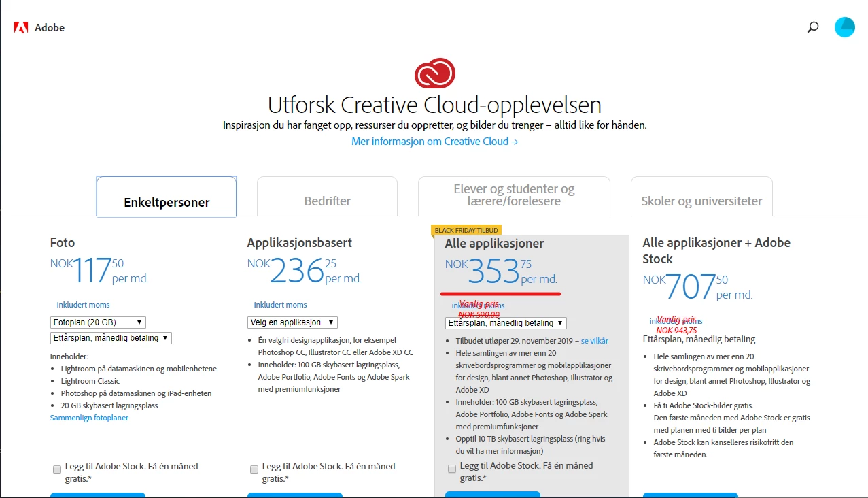Click Photoshop på datamaskinen og iPad-enheten item

click(137, 393)
